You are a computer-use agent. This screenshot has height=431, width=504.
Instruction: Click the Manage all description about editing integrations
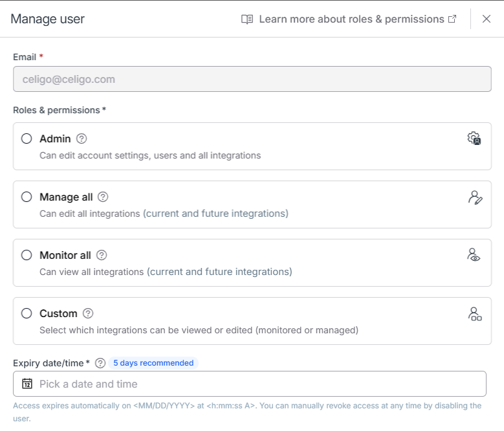[164, 214]
